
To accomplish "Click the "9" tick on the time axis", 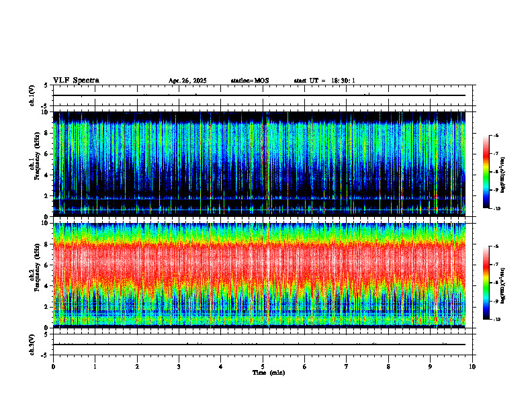I will click(430, 367).
